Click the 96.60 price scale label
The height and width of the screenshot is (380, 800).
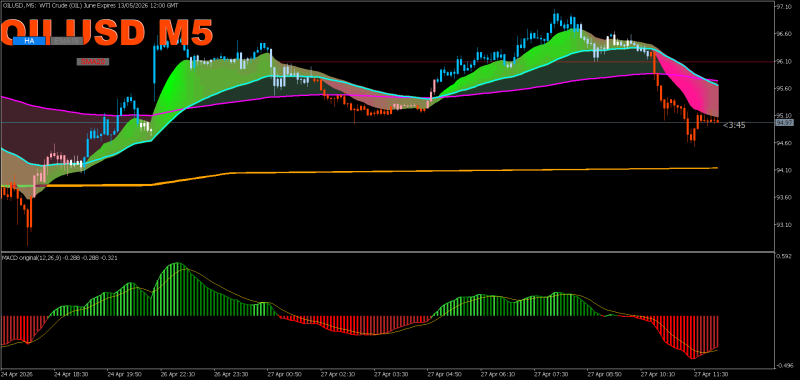pos(785,34)
